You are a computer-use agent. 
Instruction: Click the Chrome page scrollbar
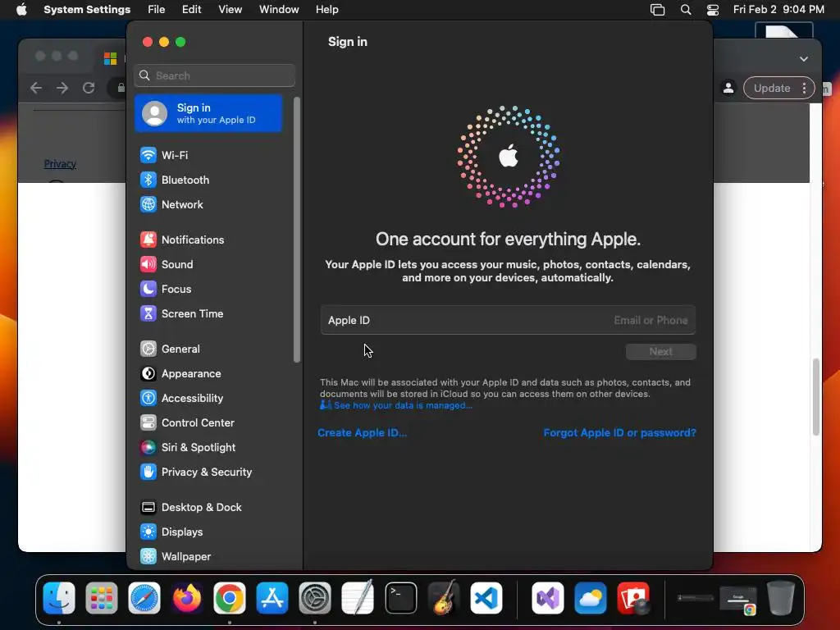coord(815,396)
